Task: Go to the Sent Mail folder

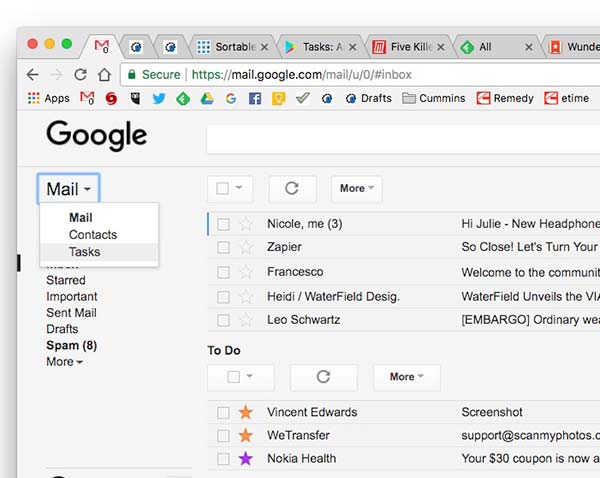Action: (x=71, y=313)
